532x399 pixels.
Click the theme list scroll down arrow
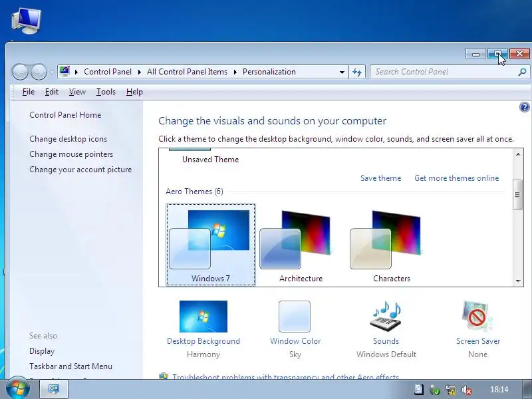click(518, 281)
